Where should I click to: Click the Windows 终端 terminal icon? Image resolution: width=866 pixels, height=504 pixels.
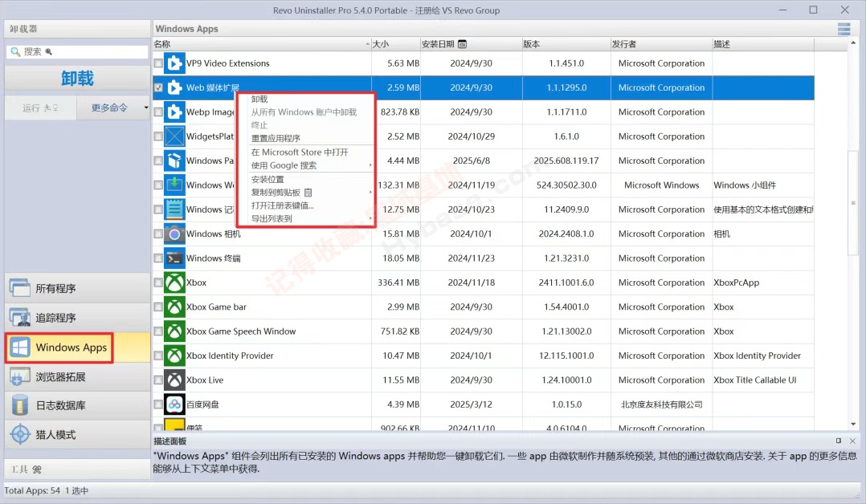click(x=174, y=258)
